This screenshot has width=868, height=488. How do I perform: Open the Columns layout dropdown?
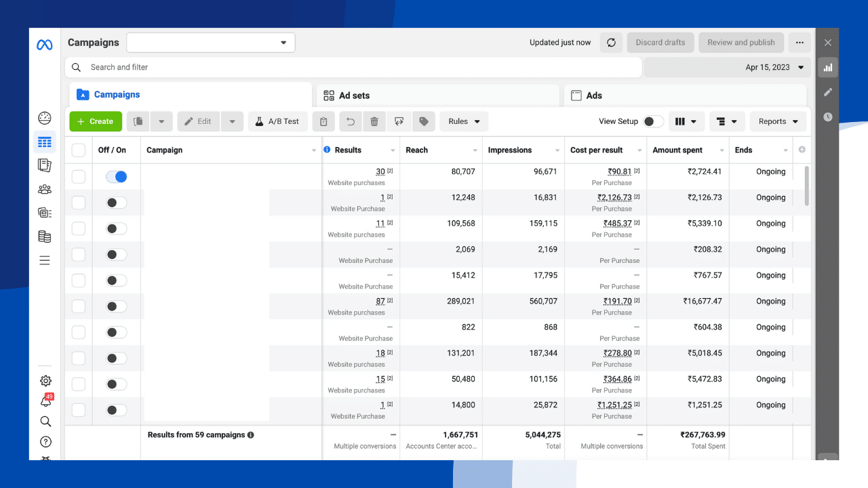click(687, 121)
